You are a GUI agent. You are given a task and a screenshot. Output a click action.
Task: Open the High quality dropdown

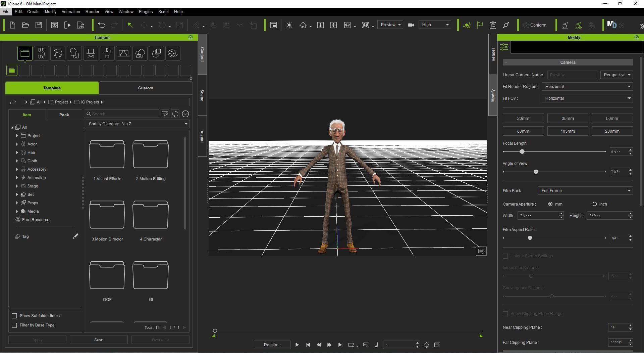[435, 25]
